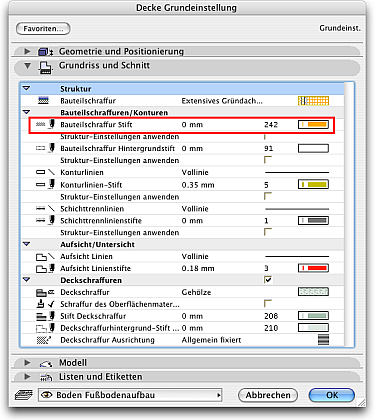Click the layer stack icon at bottom left
Screen dimensions: 375x420
pyautogui.click(x=24, y=395)
